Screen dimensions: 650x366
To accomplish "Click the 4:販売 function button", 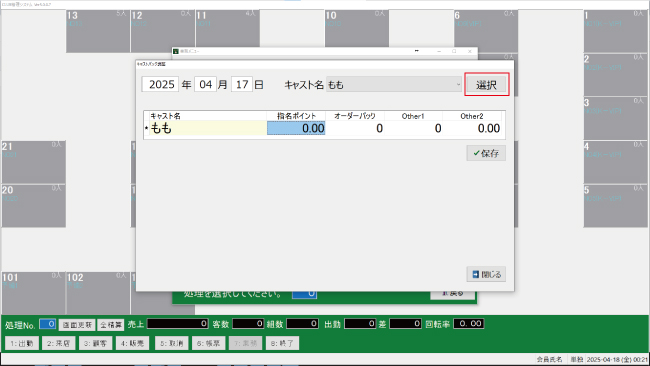I will 132,343.
